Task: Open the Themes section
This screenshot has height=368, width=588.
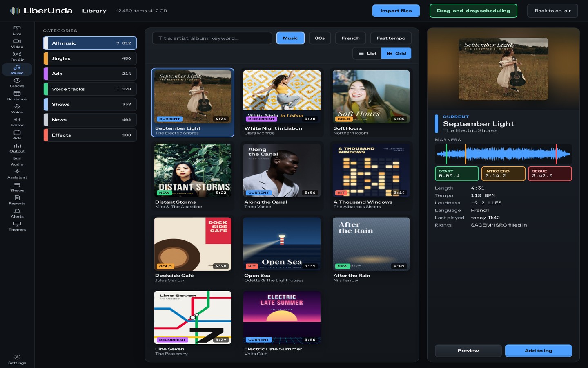Action: tap(17, 227)
